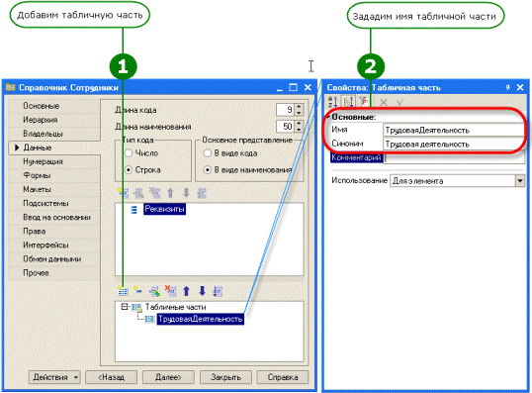Toggle property filter icon in Свойства panel
The height and width of the screenshot is (393, 532).
pos(363,101)
